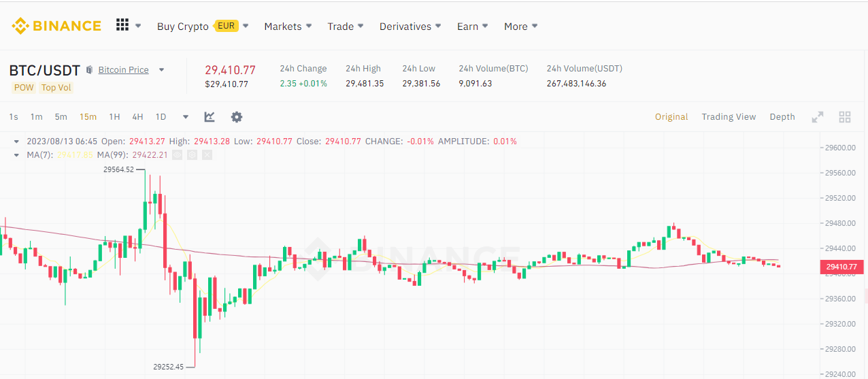Open the multi-chart grid layout icon
This screenshot has width=868, height=379.
(x=845, y=117)
